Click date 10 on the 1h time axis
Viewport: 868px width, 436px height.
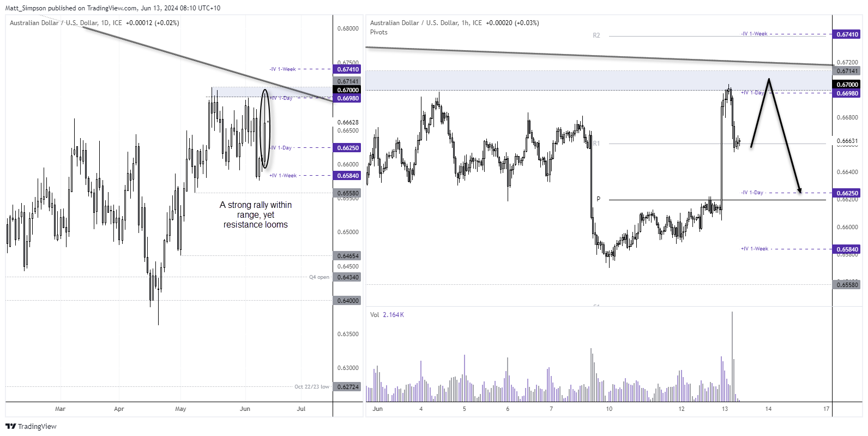click(609, 409)
